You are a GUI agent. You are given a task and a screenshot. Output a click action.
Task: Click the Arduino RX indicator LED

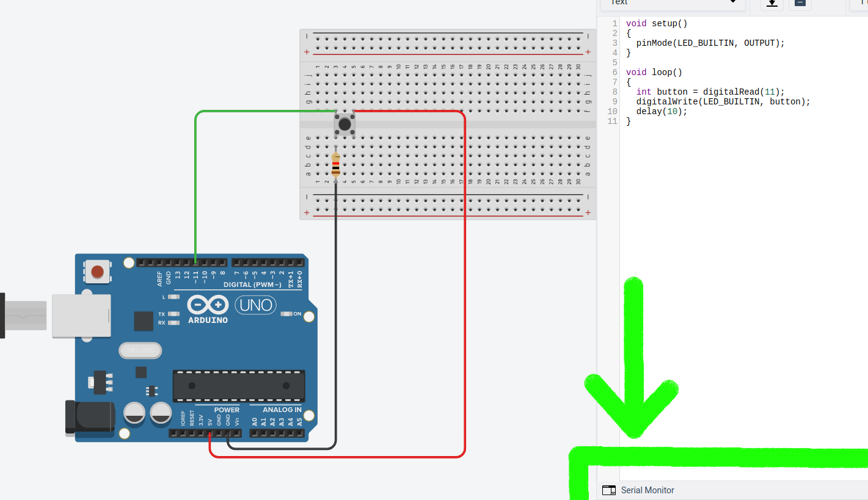173,322
